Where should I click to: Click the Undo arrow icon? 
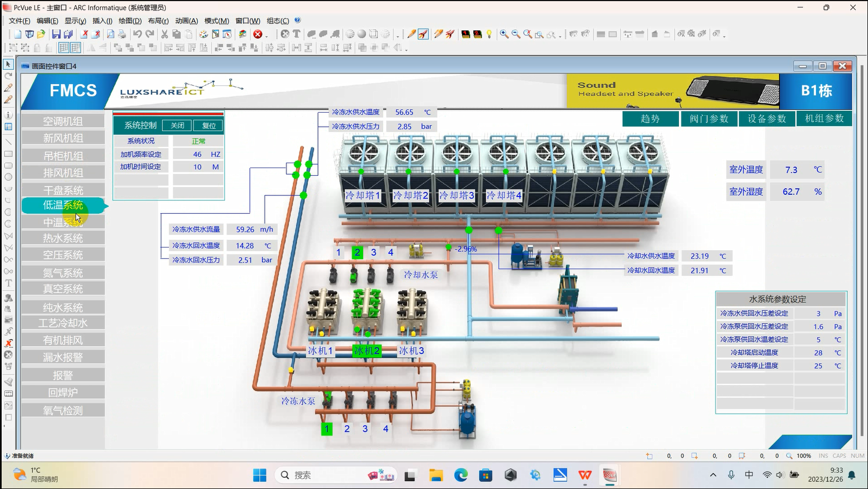click(x=138, y=34)
